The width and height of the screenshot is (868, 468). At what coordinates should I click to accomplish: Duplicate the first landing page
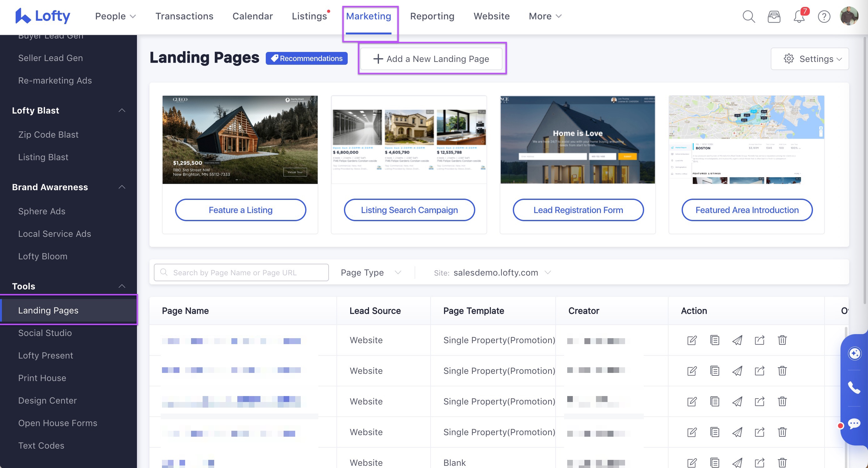coord(715,341)
